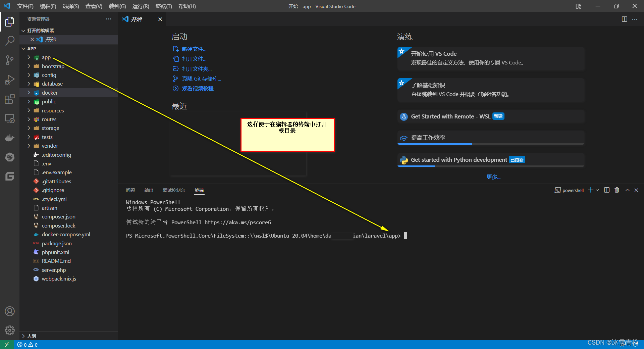The width and height of the screenshot is (644, 349).
Task: Open Get Started with Remote - WSL
Action: (491, 116)
